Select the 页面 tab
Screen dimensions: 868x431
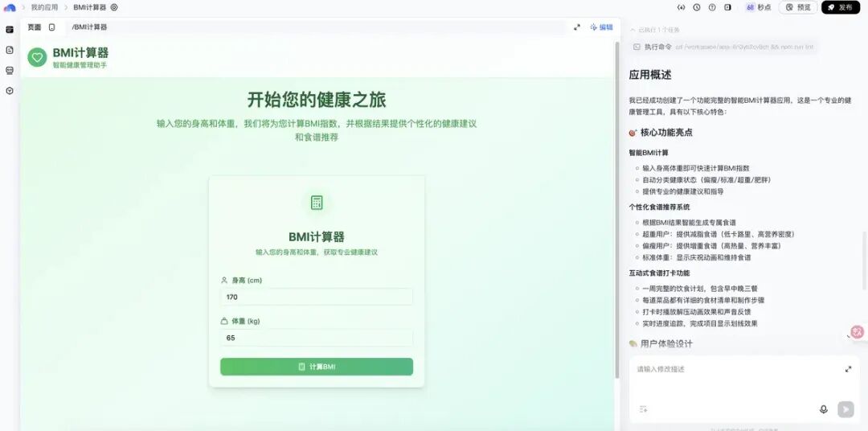coord(35,27)
